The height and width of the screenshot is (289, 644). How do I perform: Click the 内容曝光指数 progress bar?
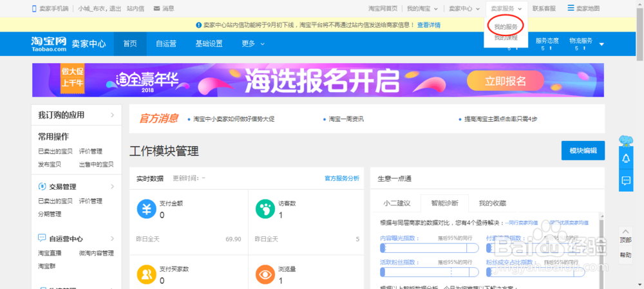click(430, 248)
